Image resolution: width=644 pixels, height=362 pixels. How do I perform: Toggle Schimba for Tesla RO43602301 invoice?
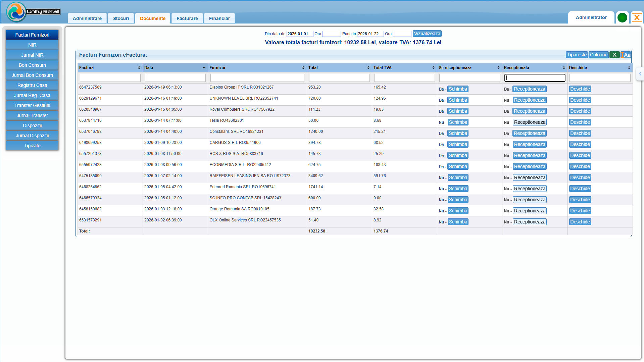point(458,122)
